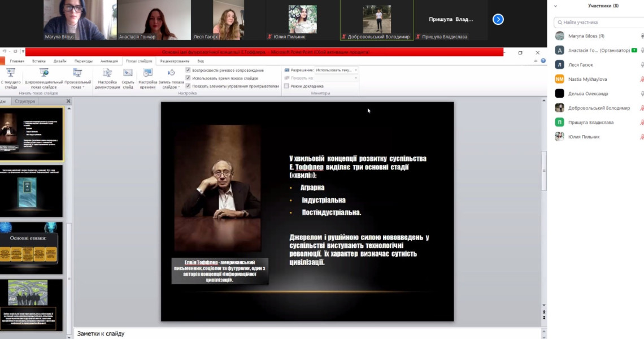
Task: Select 'Maryna Bilous (Я)' participant row
Action: (598, 36)
